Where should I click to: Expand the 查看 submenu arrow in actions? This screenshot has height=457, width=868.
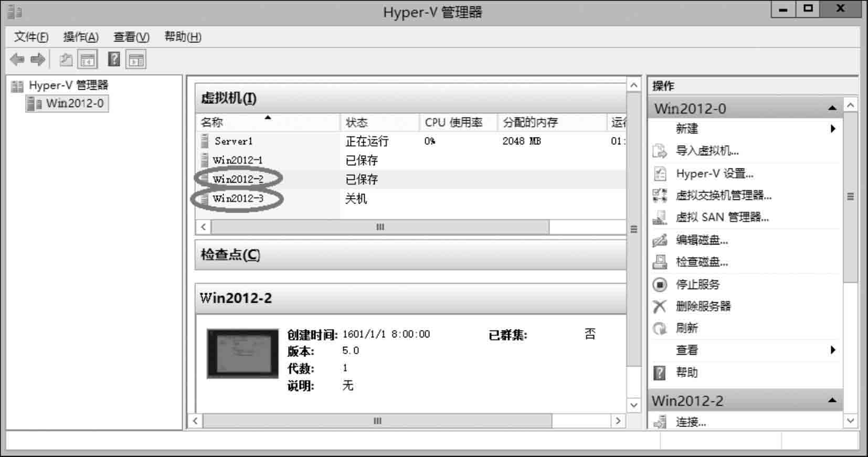[x=833, y=350]
